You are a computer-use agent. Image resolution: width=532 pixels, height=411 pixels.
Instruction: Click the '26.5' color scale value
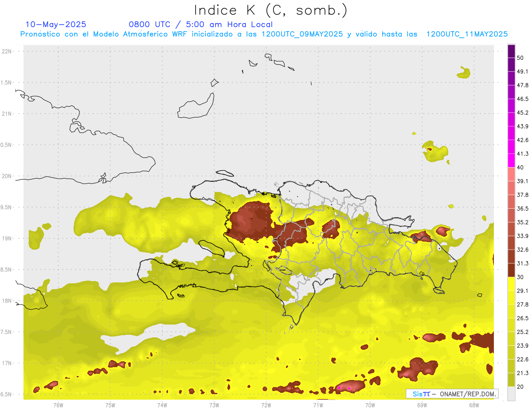point(523,318)
